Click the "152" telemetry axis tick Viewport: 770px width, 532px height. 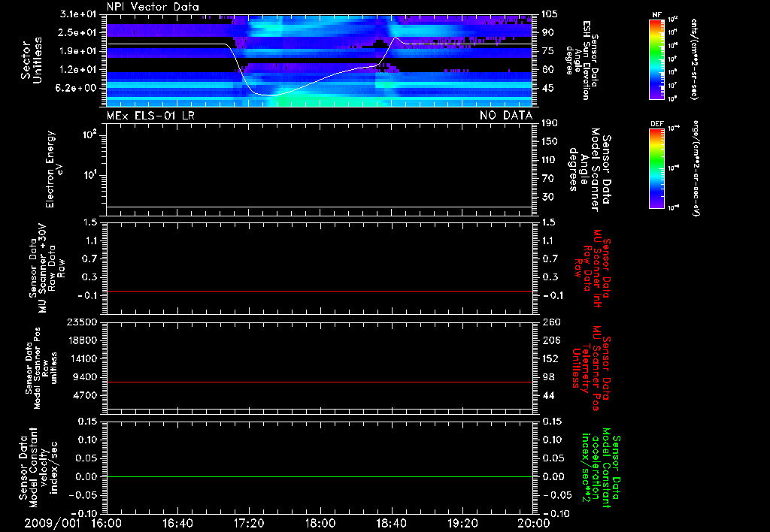point(550,358)
